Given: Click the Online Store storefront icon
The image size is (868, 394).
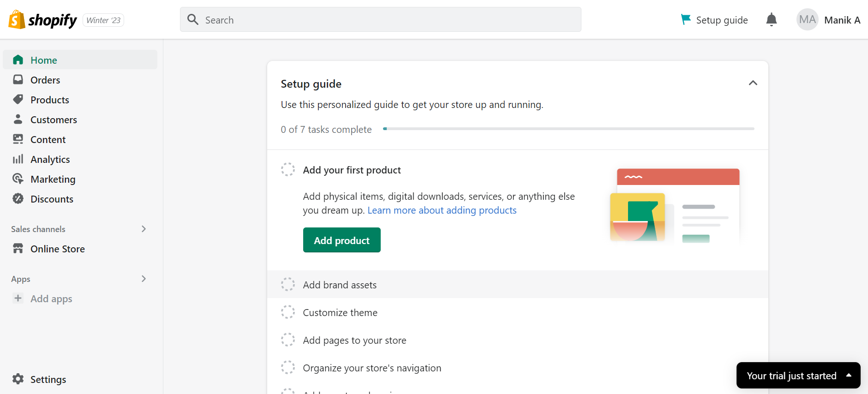Looking at the screenshot, I should coord(18,249).
